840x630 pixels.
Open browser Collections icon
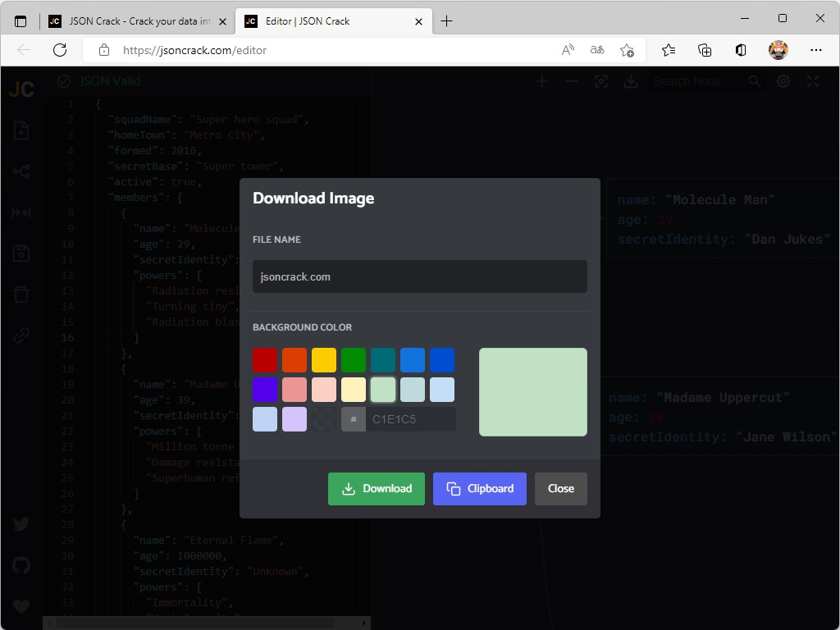coord(705,50)
